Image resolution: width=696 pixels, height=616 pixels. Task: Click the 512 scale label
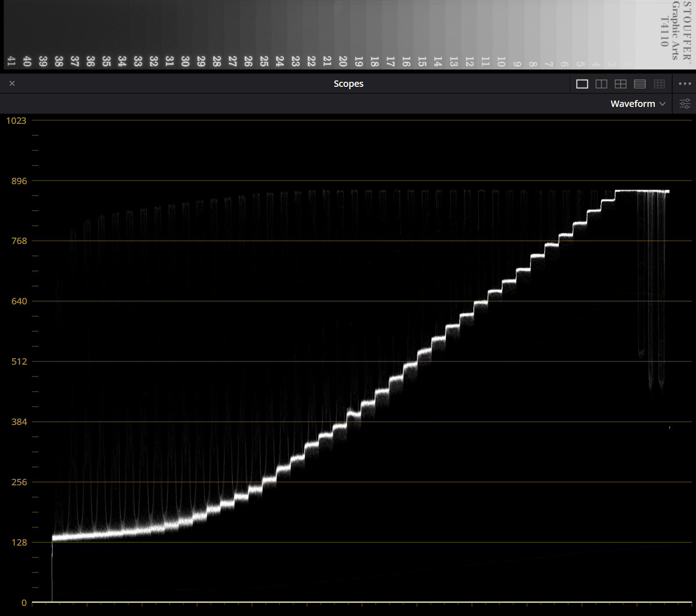19,361
